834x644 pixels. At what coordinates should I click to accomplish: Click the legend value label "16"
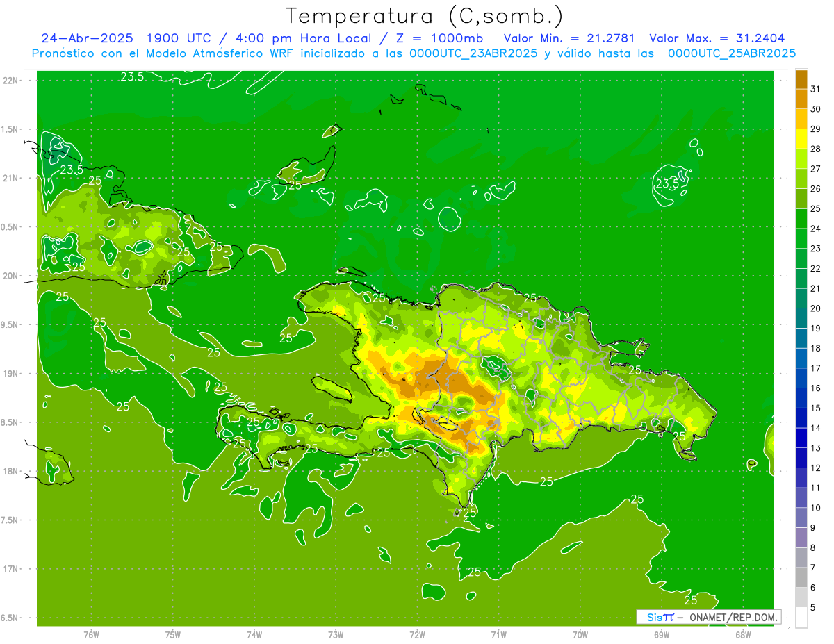(816, 388)
